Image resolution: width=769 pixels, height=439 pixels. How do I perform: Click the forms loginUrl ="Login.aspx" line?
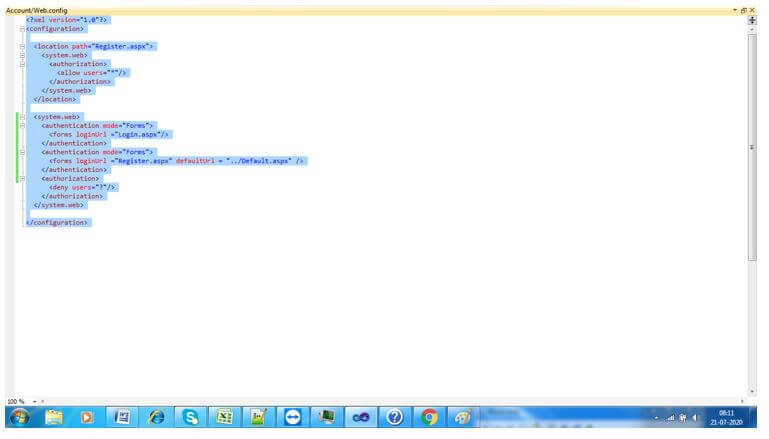109,135
